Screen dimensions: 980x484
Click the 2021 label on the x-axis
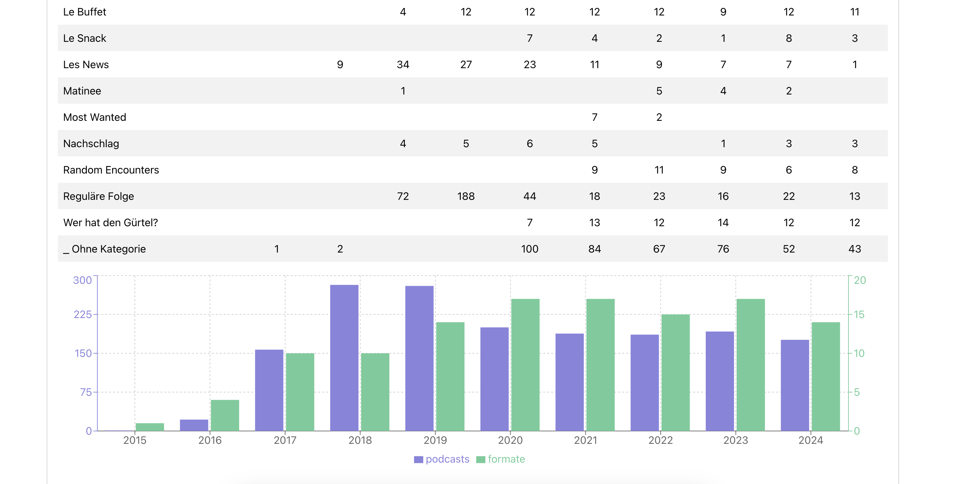(585, 440)
